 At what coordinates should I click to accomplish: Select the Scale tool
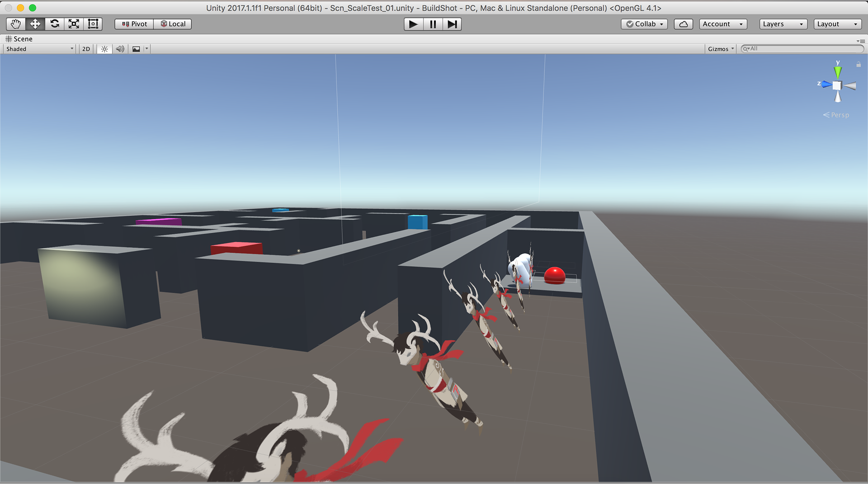pos(74,24)
